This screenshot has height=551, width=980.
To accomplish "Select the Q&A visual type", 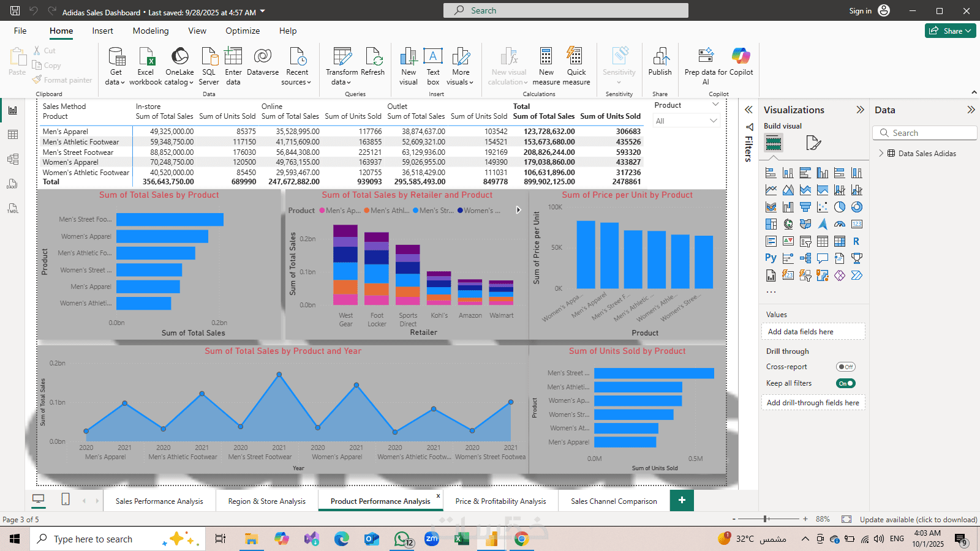I will point(823,258).
